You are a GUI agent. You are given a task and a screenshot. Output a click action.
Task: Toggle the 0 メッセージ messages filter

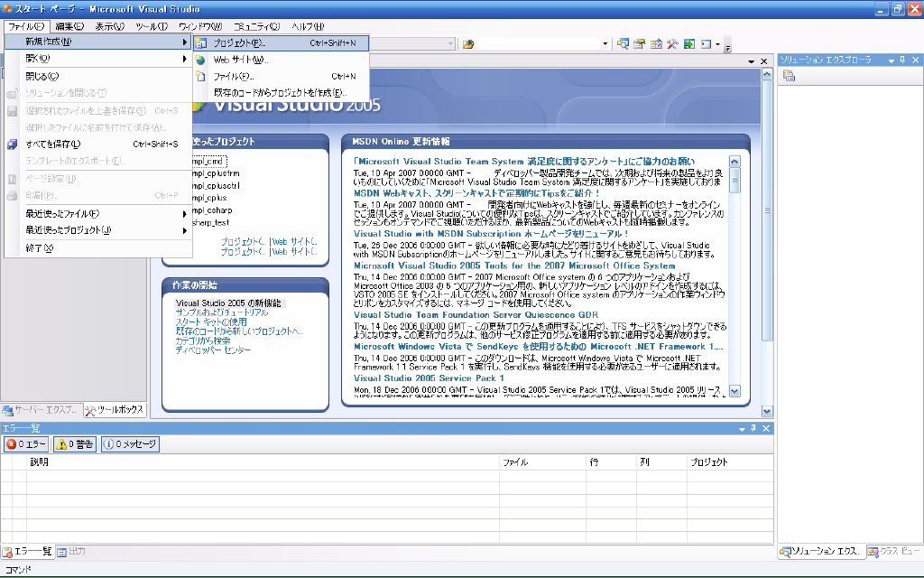pos(130,444)
